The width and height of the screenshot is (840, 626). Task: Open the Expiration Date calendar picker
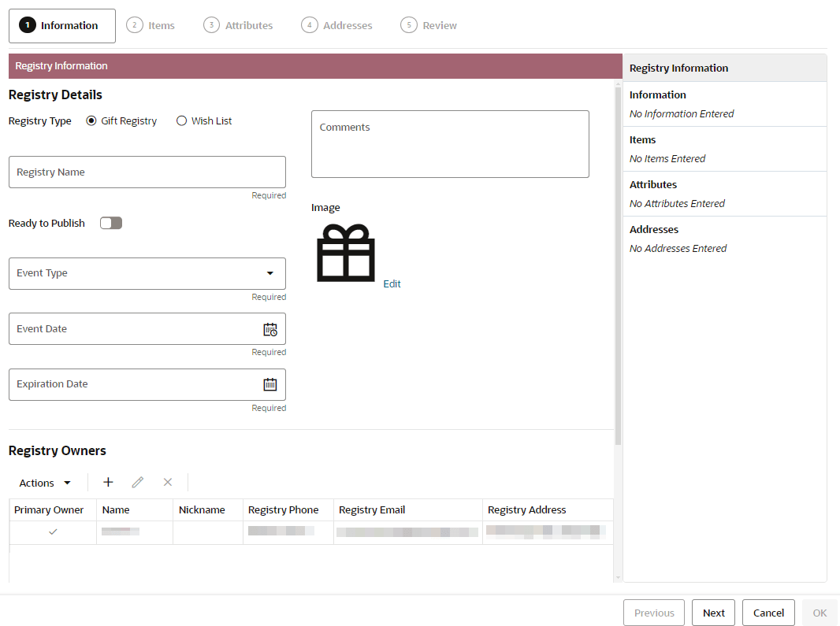(270, 384)
